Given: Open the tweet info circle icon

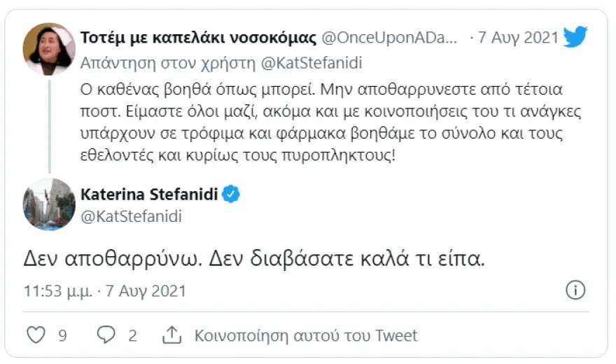Looking at the screenshot, I should (x=575, y=290).
